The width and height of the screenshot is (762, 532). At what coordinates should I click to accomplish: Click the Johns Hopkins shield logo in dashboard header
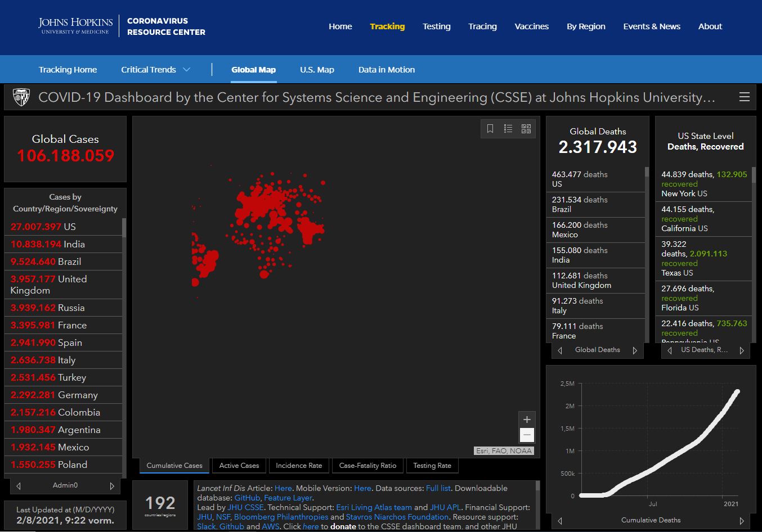click(21, 97)
